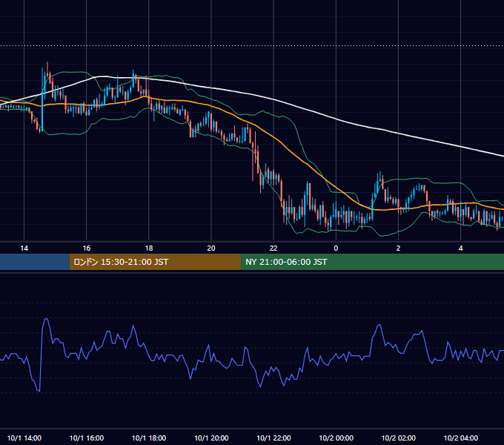The image size is (504, 445).
Task: Click the 10/2 02:00 time label
Action: pos(398,438)
